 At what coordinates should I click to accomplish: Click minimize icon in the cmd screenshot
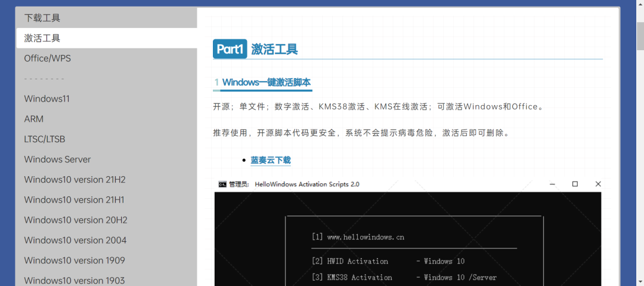[x=552, y=184]
